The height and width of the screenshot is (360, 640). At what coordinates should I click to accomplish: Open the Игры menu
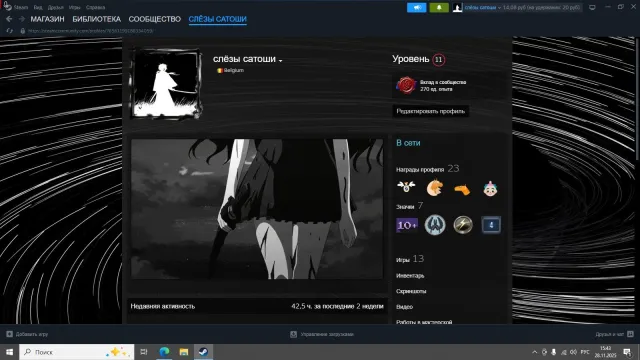[x=74, y=7]
